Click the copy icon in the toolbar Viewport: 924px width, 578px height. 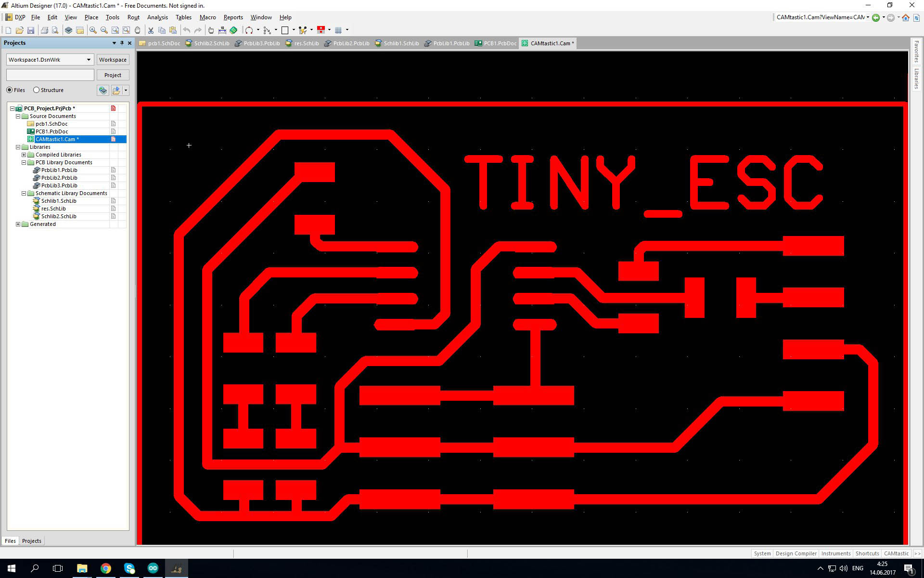point(162,30)
